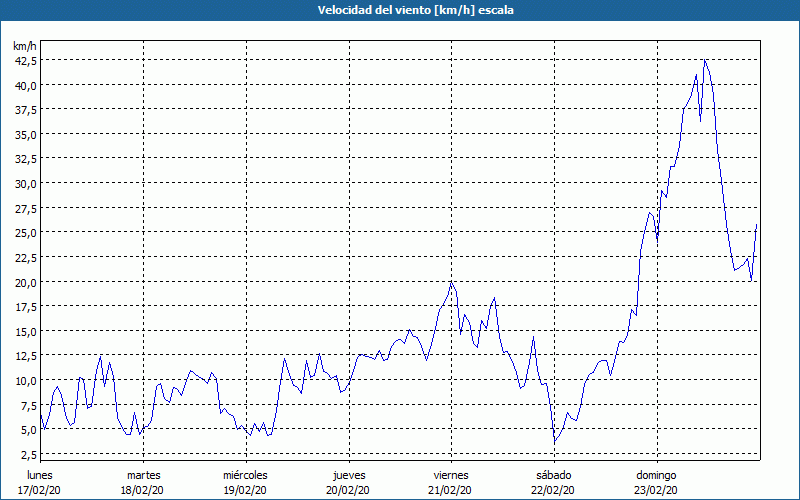Click the 'miércoles' day label
This screenshot has height=500, width=800.
click(x=245, y=476)
